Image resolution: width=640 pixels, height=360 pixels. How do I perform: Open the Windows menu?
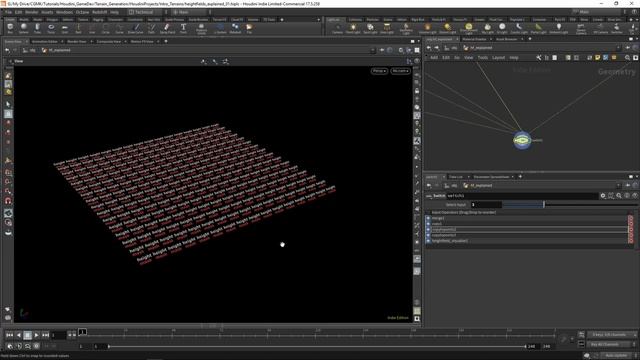click(64, 12)
